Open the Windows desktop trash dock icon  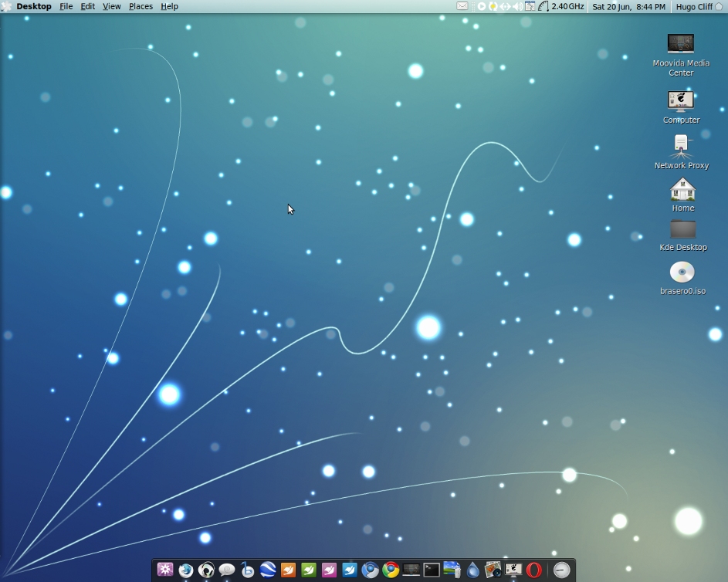click(x=452, y=570)
